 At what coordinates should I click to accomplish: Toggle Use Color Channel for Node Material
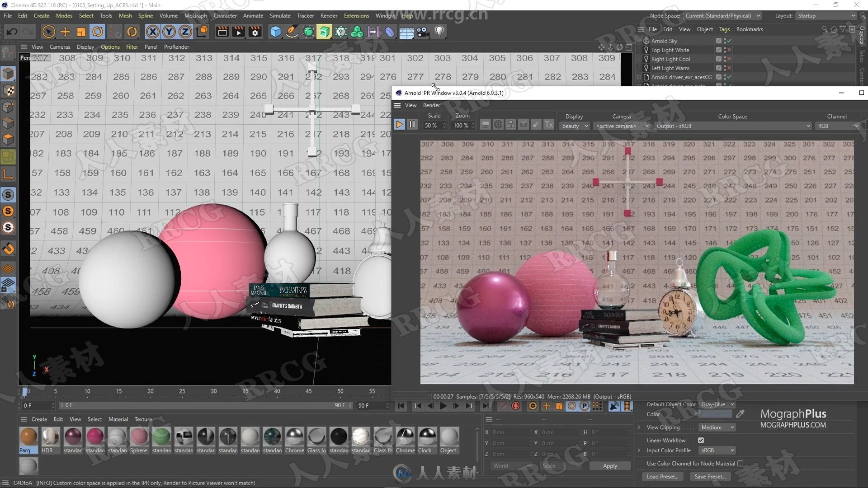[741, 463]
